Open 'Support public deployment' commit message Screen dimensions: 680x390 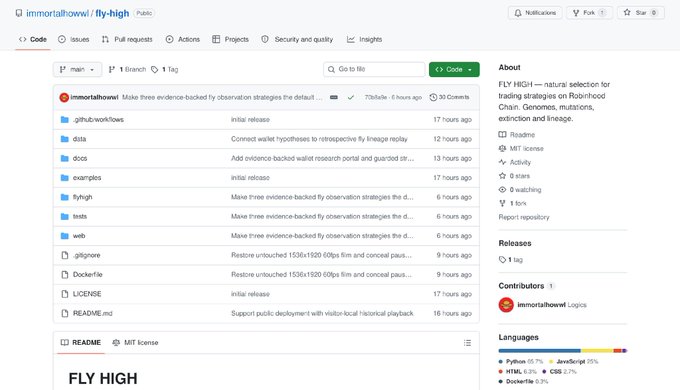[x=322, y=314]
